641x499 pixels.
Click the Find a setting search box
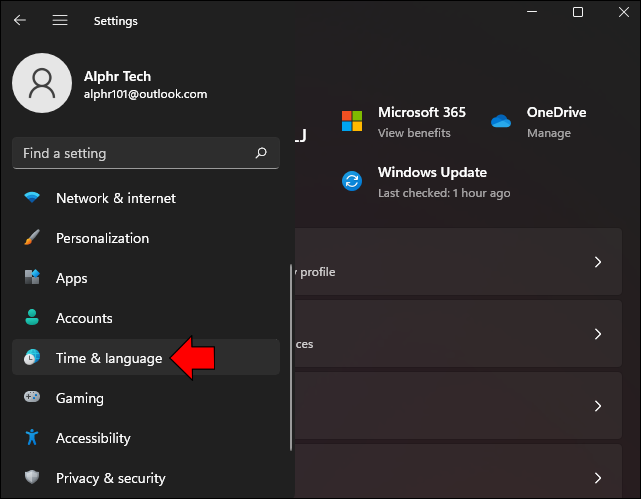[x=130, y=153]
